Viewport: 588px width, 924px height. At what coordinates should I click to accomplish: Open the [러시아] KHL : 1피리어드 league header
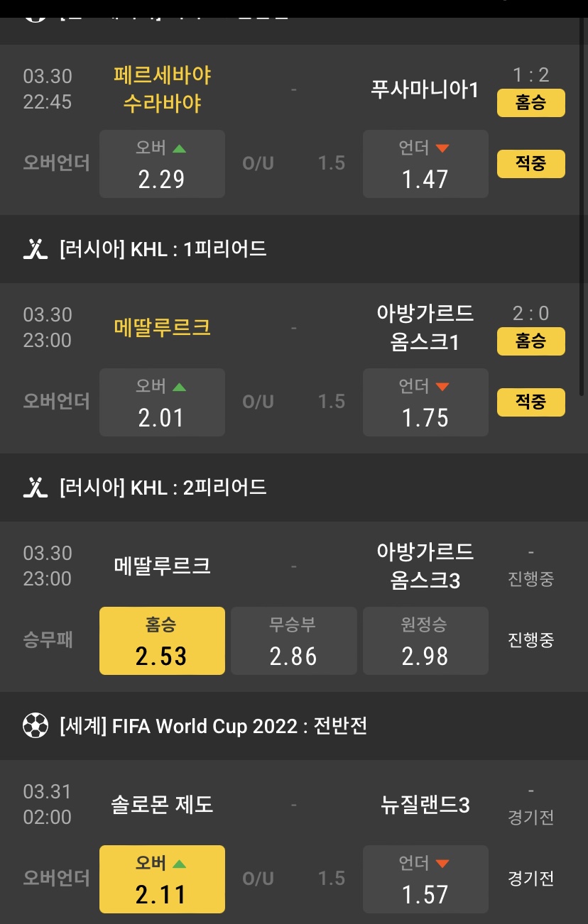tap(163, 249)
